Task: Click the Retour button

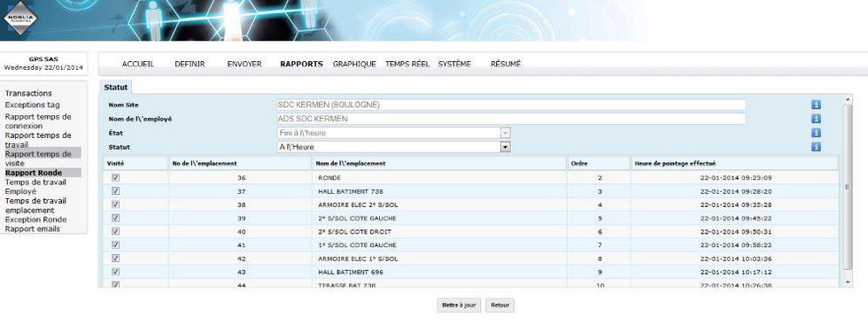Action: tap(500, 305)
